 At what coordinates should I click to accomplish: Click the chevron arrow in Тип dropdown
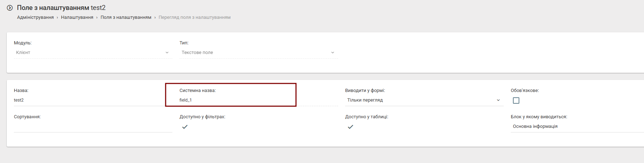tap(333, 53)
